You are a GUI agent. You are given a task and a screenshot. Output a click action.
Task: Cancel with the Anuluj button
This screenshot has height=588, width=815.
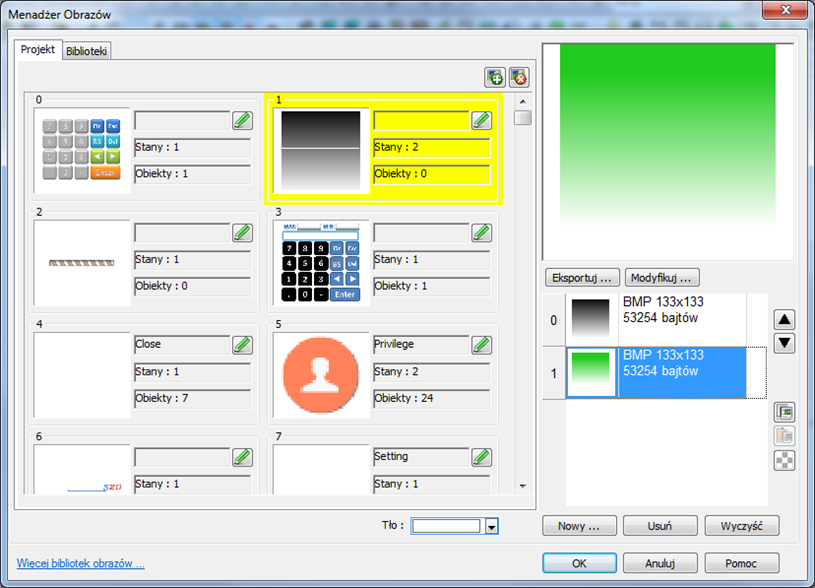pos(660,563)
